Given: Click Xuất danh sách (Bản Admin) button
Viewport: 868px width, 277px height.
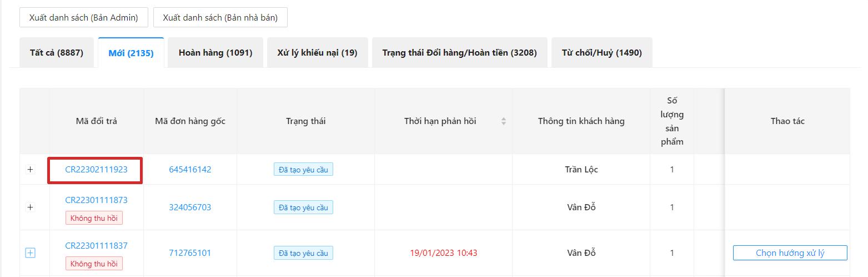Looking at the screenshot, I should 84,17.
